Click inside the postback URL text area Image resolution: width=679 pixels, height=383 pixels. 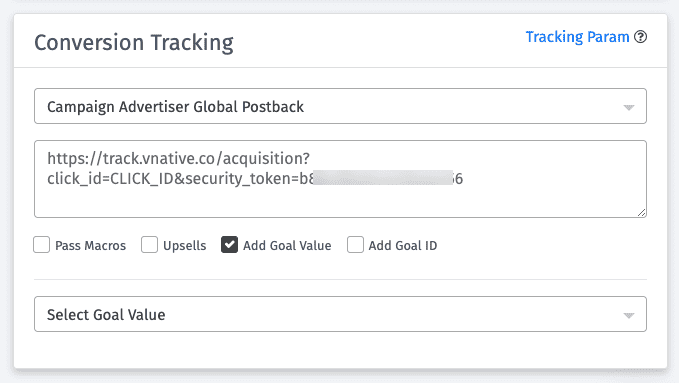click(x=340, y=179)
